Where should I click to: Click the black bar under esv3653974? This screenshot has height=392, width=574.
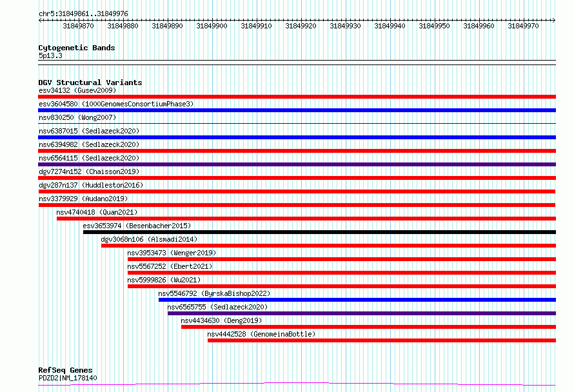click(x=320, y=232)
